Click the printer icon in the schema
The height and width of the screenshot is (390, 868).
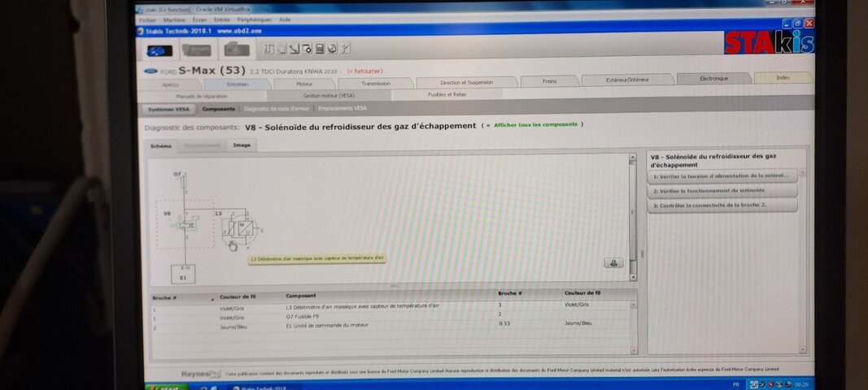click(x=613, y=262)
